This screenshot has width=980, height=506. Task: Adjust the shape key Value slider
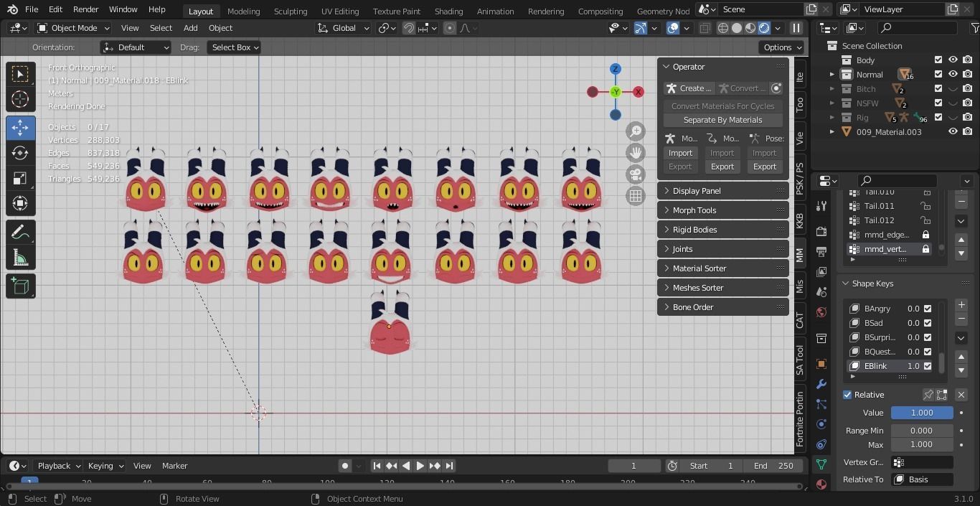[922, 413]
